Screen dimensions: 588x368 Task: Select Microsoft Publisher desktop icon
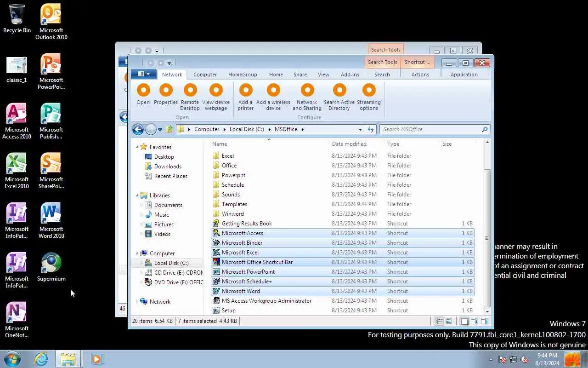51,121
